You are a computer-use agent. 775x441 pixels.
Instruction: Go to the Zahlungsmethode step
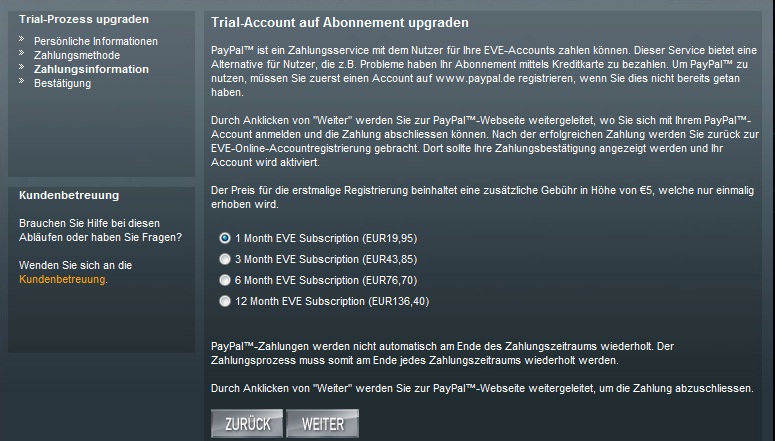tap(77, 55)
